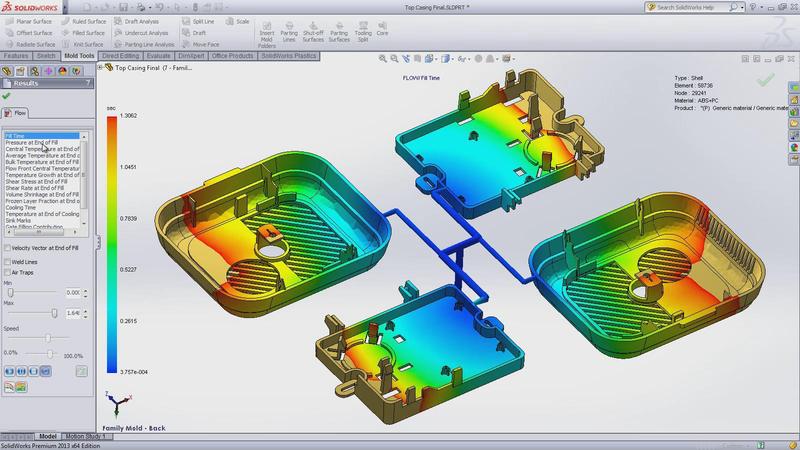
Task: Open the SolidWorks logo menu arrow
Action: click(x=65, y=7)
